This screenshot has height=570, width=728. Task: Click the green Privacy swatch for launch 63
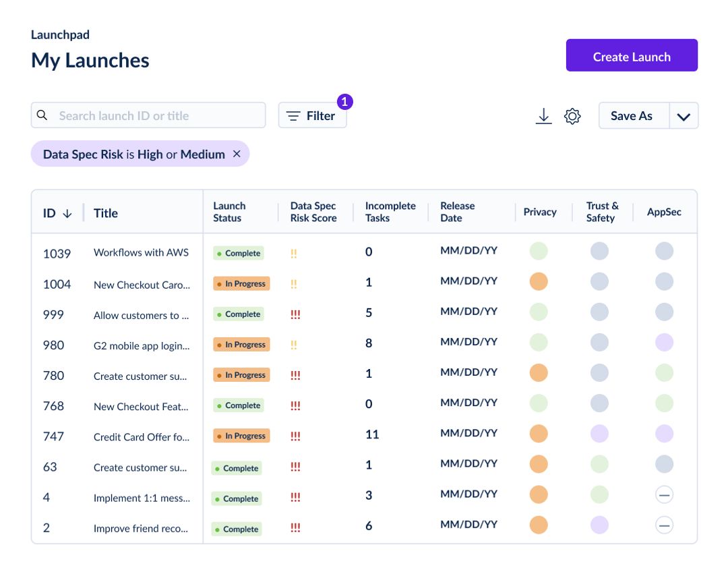[x=599, y=464]
